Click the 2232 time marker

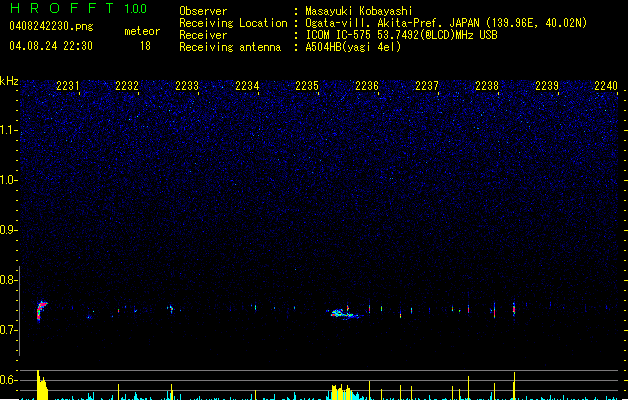tap(127, 86)
